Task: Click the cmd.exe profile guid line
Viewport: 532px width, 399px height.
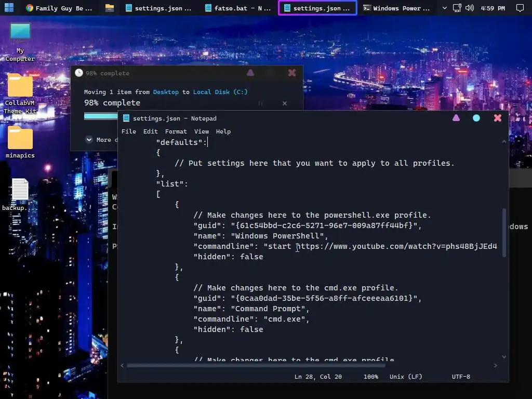Action: coord(308,298)
